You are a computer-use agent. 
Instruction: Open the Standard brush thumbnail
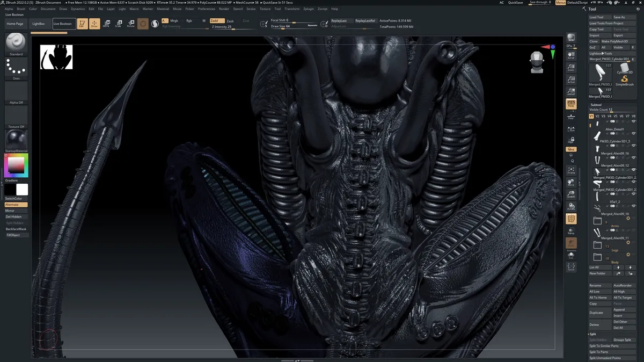16,44
